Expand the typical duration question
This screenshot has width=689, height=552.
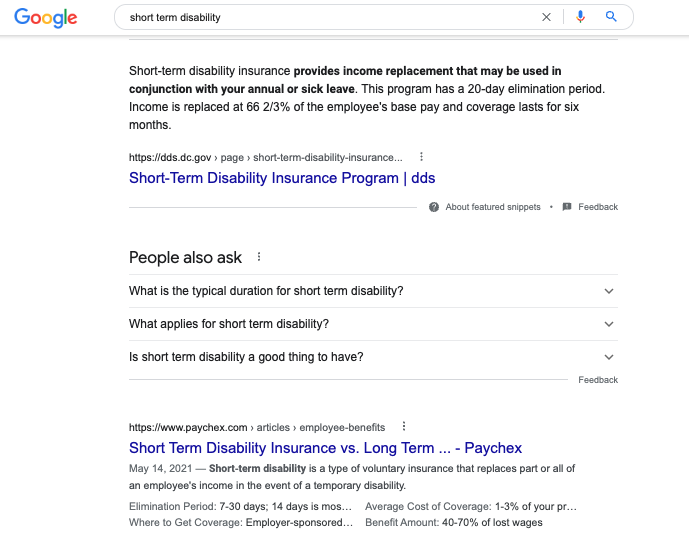(609, 291)
